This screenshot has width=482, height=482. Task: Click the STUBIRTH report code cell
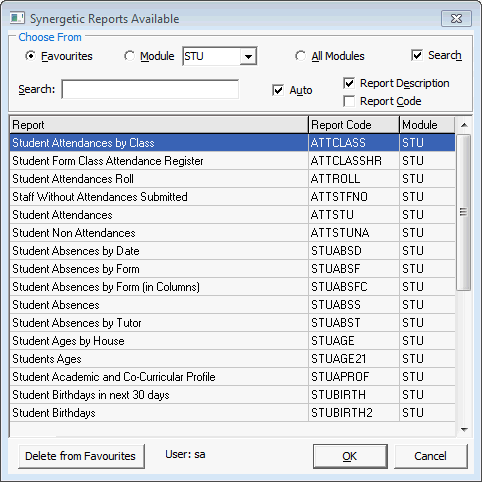click(354, 395)
